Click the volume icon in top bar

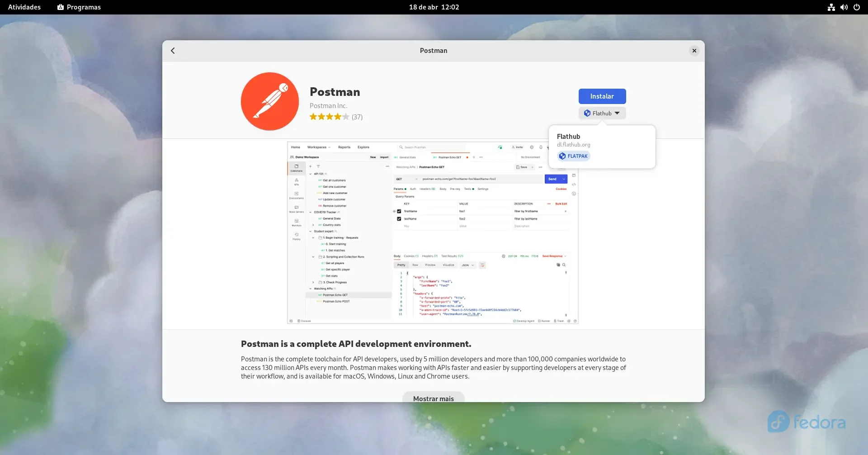[x=844, y=7]
